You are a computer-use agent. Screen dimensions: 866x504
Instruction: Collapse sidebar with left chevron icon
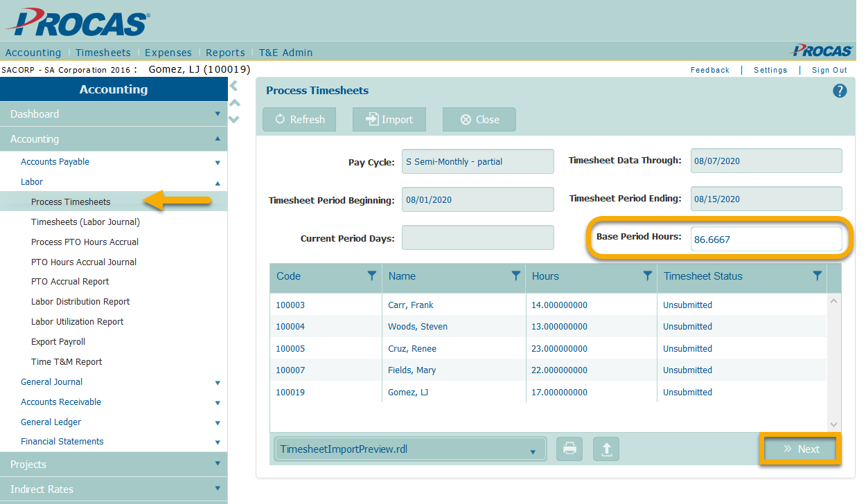click(233, 86)
